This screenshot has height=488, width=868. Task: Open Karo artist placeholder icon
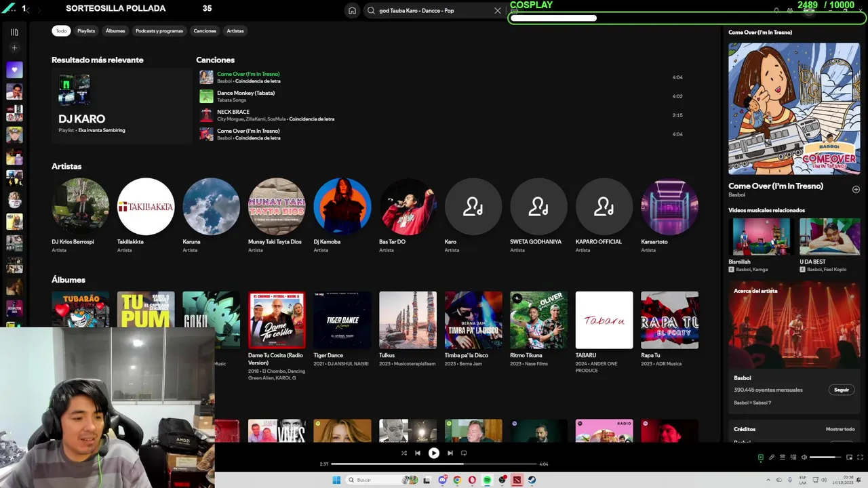point(473,207)
